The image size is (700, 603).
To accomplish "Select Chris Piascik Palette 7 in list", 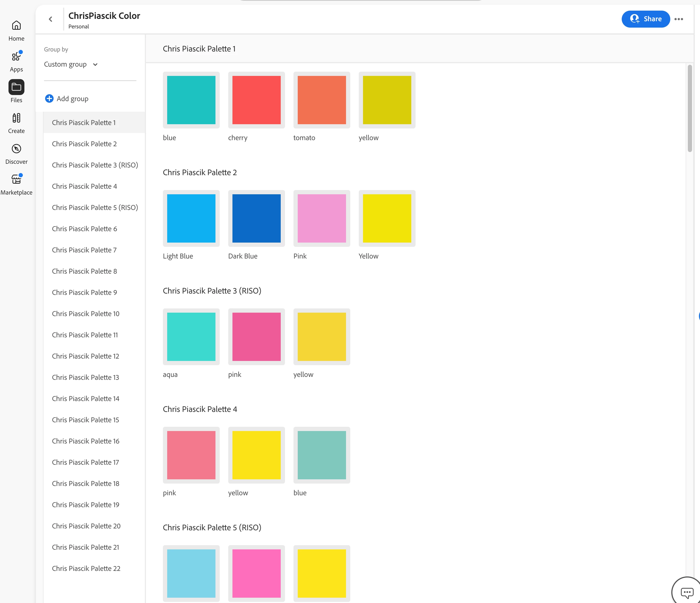I will pyautogui.click(x=84, y=250).
